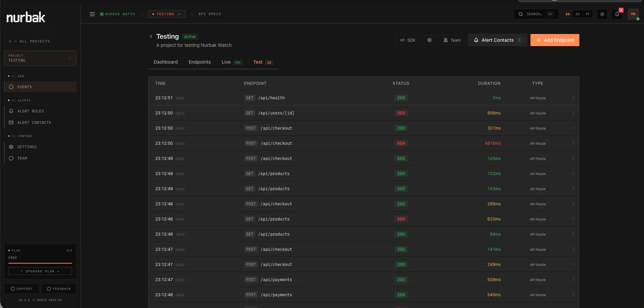Click the 4916ms duration value
This screenshot has width=644, height=308.
pos(493,143)
